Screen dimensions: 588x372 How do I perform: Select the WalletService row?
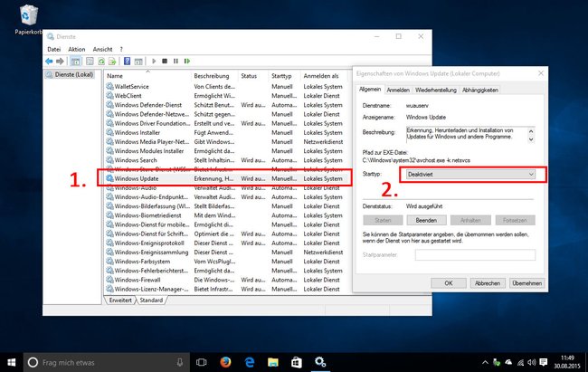[x=224, y=87]
